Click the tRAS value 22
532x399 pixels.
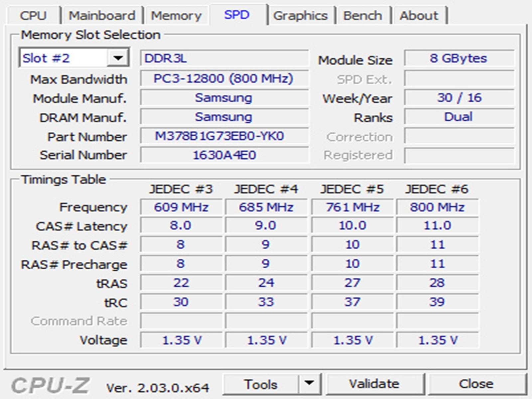181,283
